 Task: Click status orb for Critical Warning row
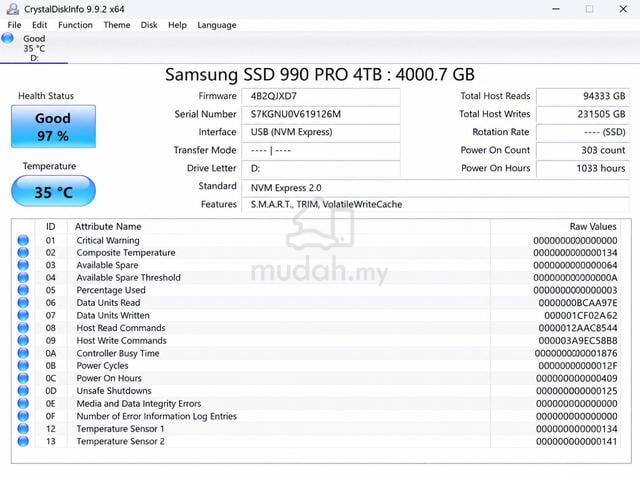point(23,240)
